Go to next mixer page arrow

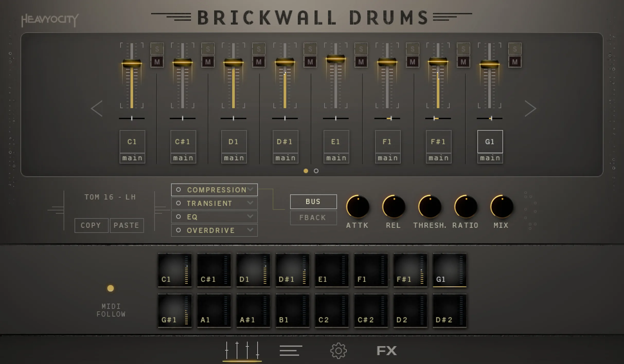tap(530, 108)
